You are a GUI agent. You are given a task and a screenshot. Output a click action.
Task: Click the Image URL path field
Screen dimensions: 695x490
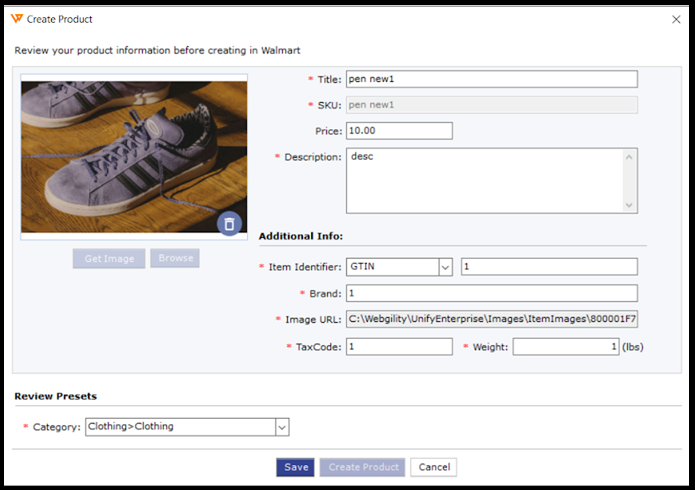pos(491,320)
